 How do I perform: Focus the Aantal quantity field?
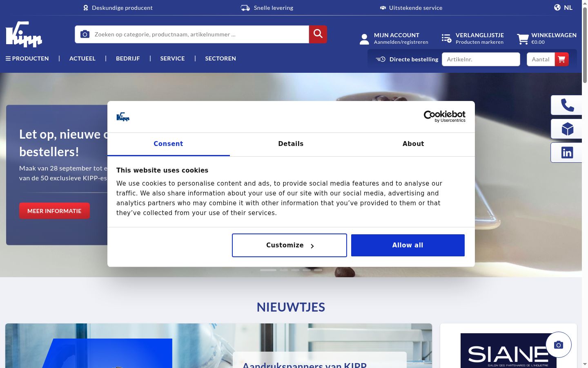tap(541, 59)
